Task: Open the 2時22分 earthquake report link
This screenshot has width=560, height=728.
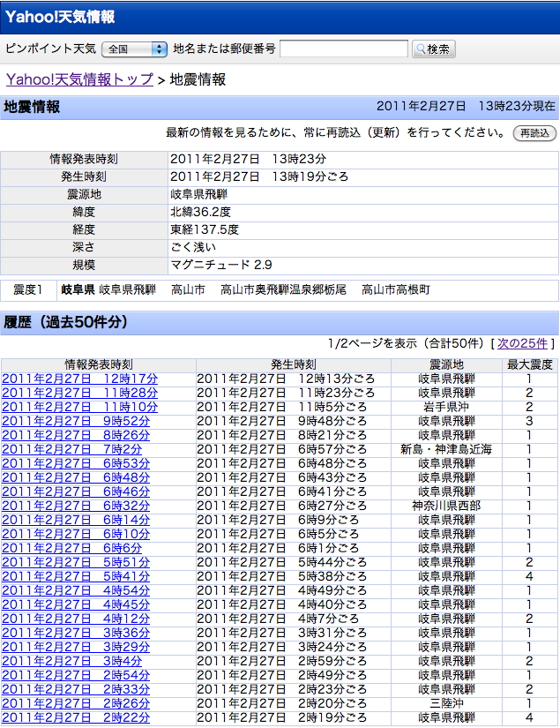Action: coord(76,717)
